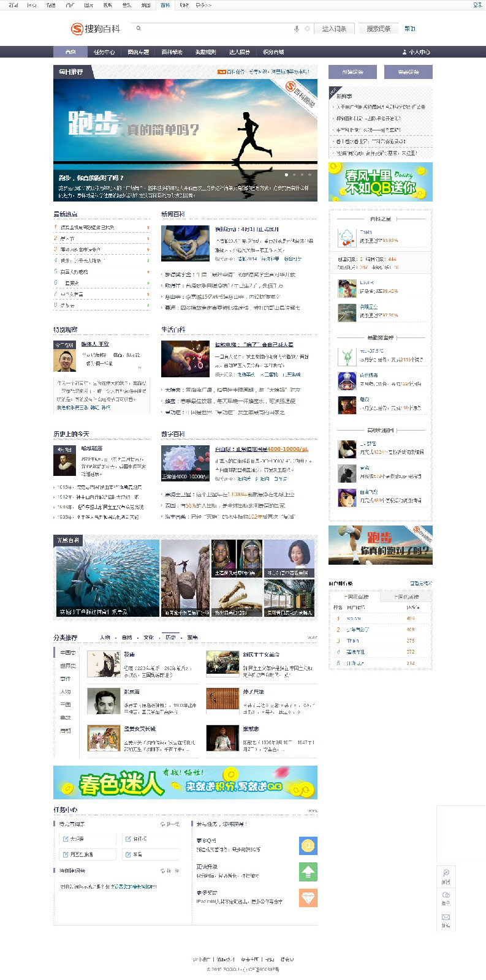Select the 自然 category tab
This screenshot has width=486, height=980.
[x=127, y=637]
